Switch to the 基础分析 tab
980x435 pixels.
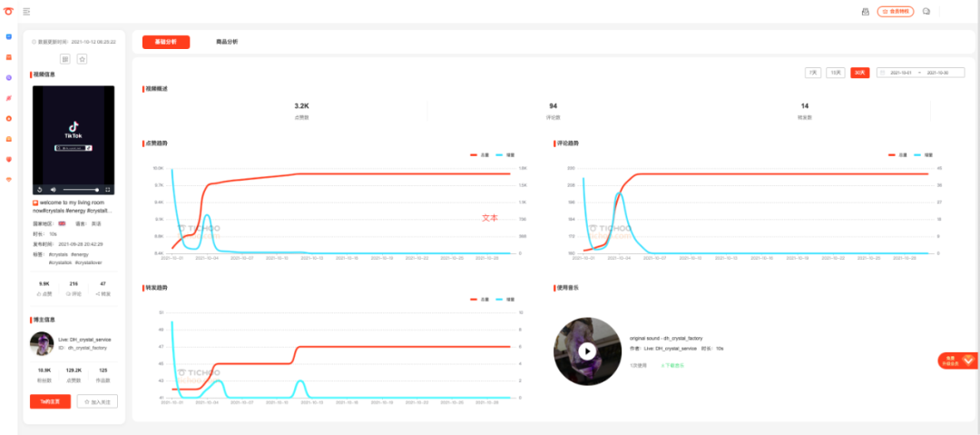point(166,42)
